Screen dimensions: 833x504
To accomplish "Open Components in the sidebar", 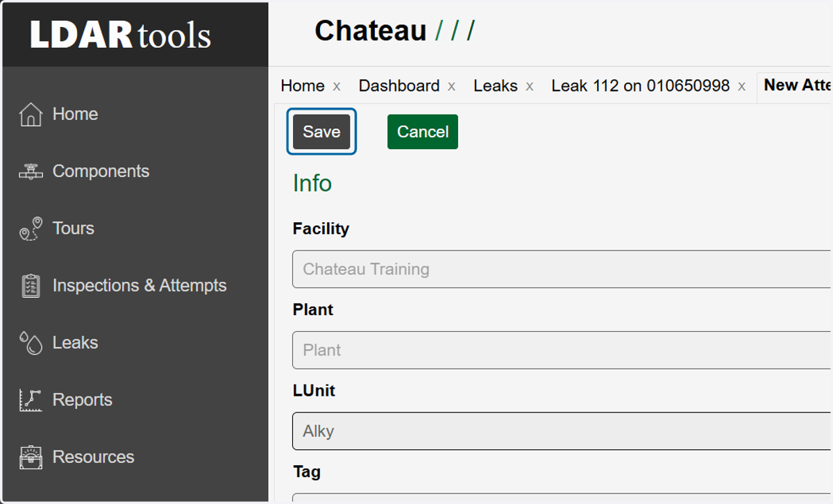I will point(101,171).
